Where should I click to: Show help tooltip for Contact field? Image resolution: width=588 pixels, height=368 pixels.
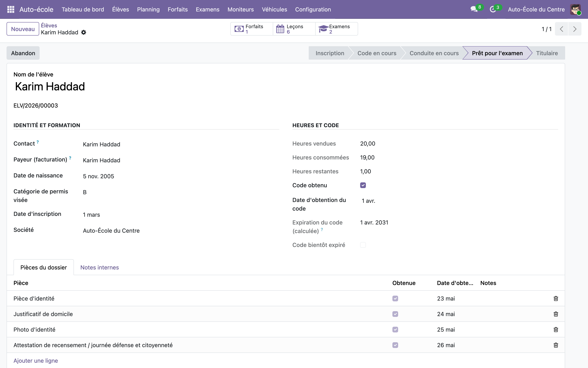pos(38,142)
